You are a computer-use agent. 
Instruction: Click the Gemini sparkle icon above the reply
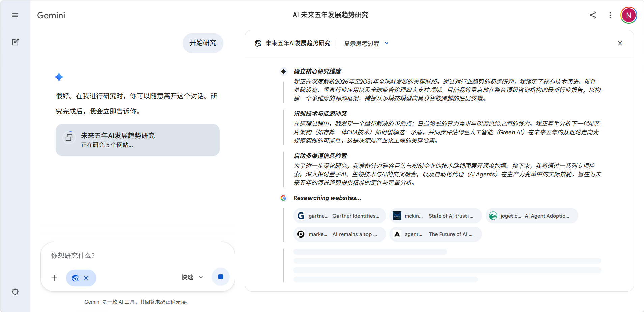click(x=59, y=77)
